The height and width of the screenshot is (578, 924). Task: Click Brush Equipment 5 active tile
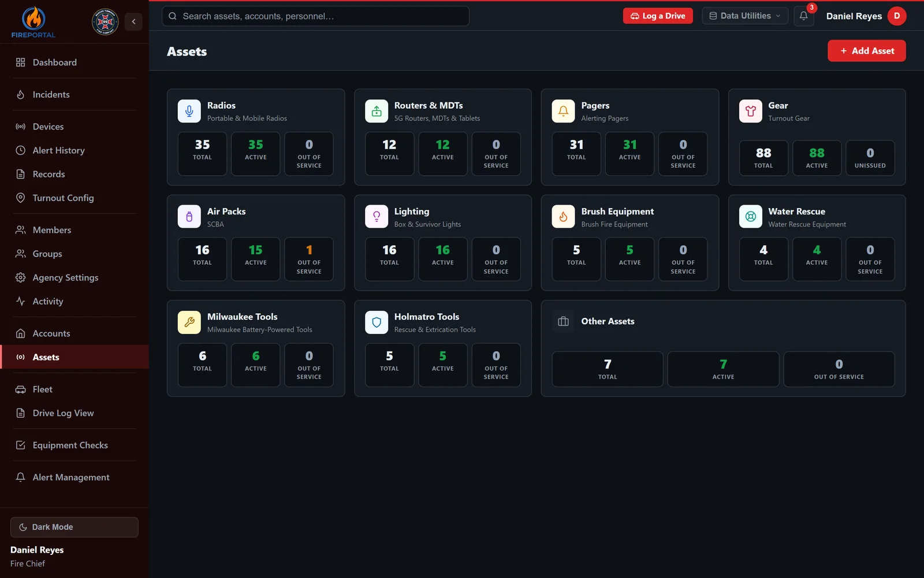(x=629, y=259)
